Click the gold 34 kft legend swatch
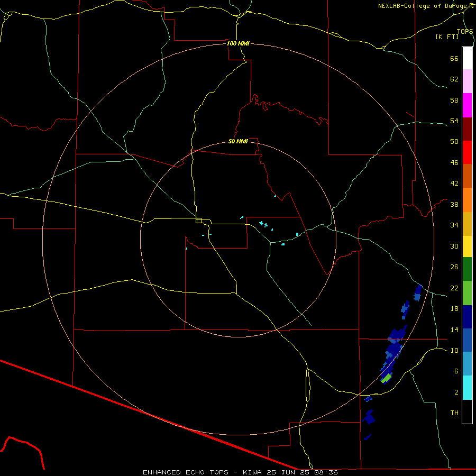The width and height of the screenshot is (476, 476). 467,223
